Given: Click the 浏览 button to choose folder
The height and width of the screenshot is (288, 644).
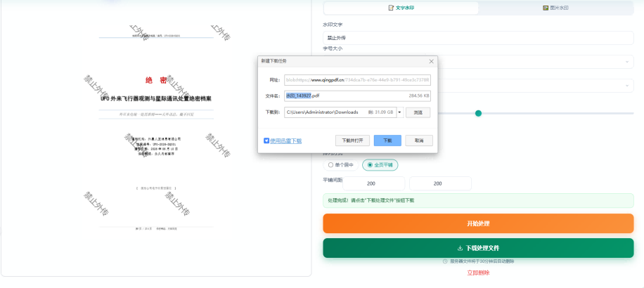Looking at the screenshot, I should [418, 112].
